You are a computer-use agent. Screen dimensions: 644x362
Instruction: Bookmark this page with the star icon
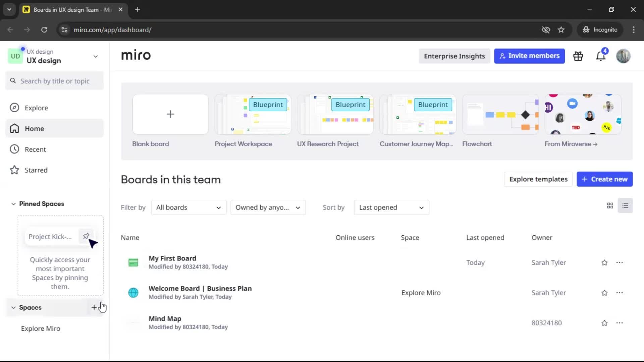[561, 30]
